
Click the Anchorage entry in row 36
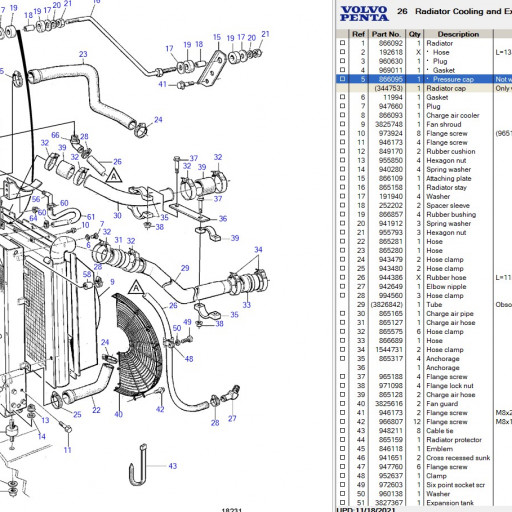[x=443, y=367]
